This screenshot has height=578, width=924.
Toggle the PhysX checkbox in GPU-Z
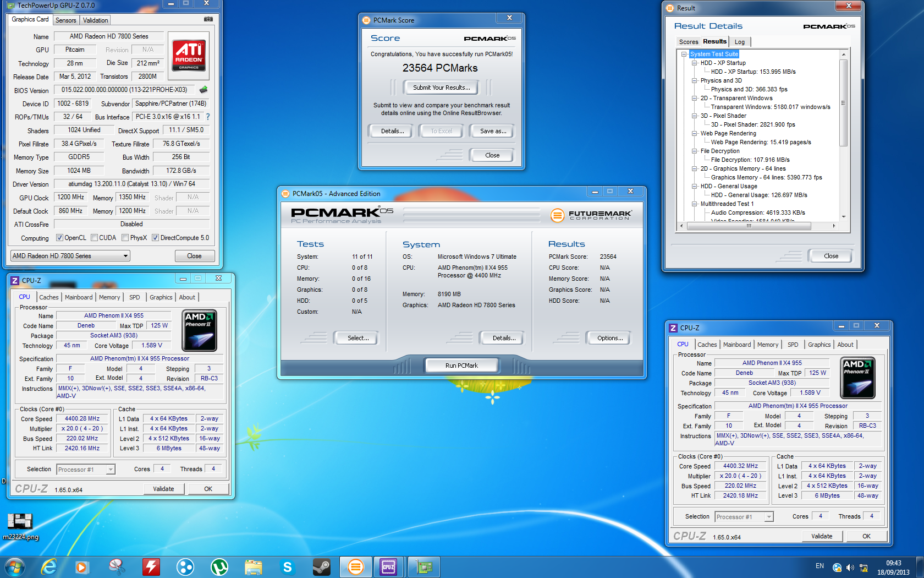pos(125,238)
